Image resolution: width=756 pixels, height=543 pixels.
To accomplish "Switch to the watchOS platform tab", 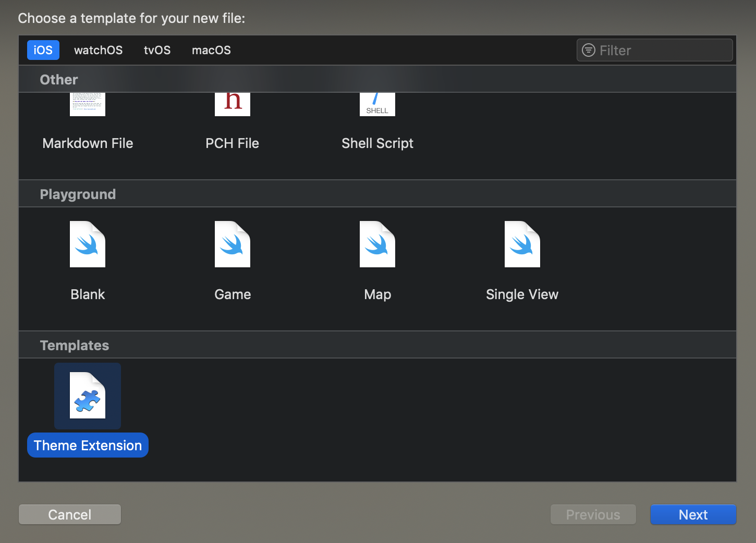I will [x=99, y=50].
